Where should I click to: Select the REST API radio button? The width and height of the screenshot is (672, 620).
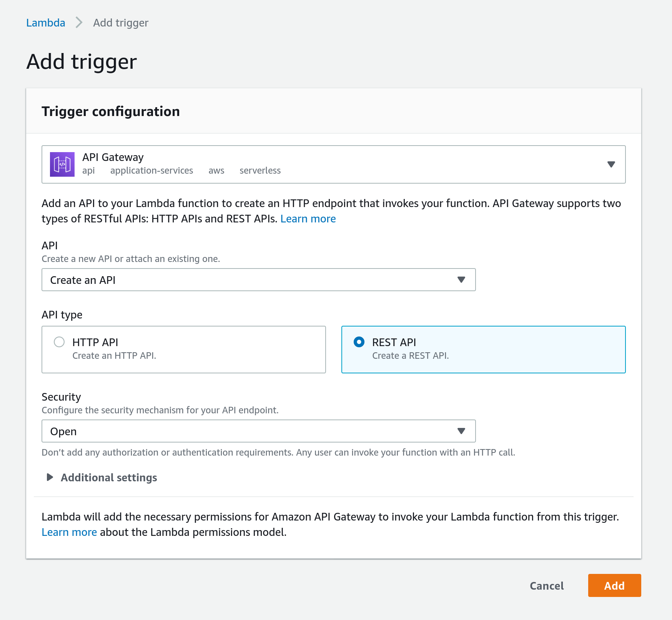[x=359, y=342]
